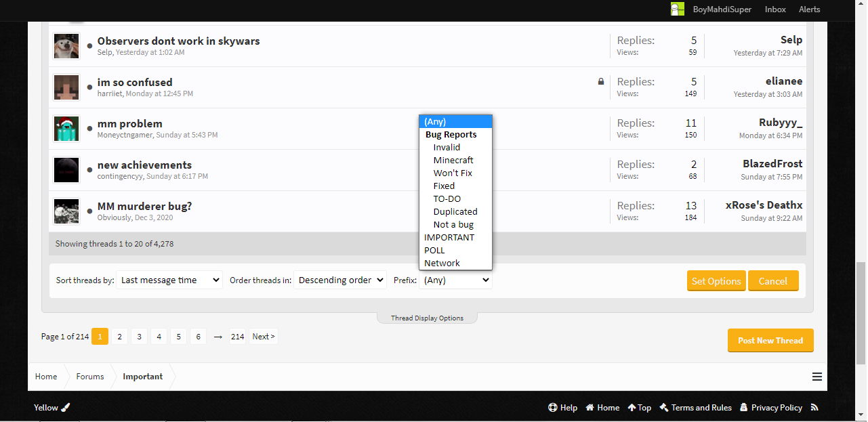Click the RSS feed icon in footer
Screen dimensions: 868x422
pos(814,407)
